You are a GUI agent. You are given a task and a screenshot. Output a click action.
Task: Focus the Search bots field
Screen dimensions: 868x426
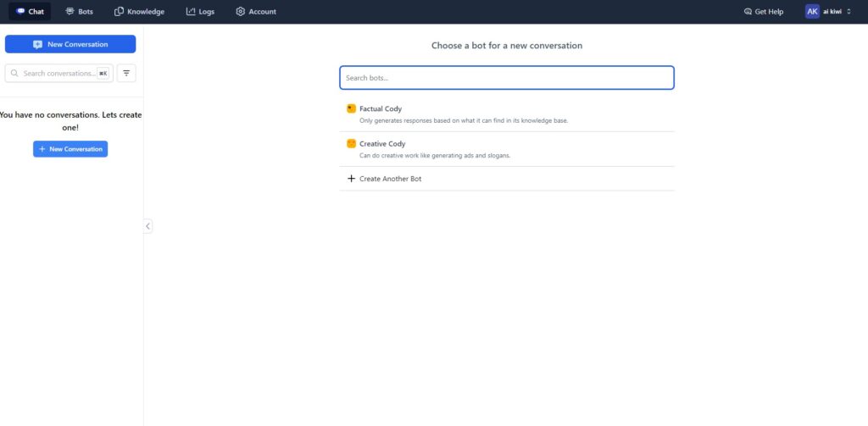pyautogui.click(x=507, y=77)
